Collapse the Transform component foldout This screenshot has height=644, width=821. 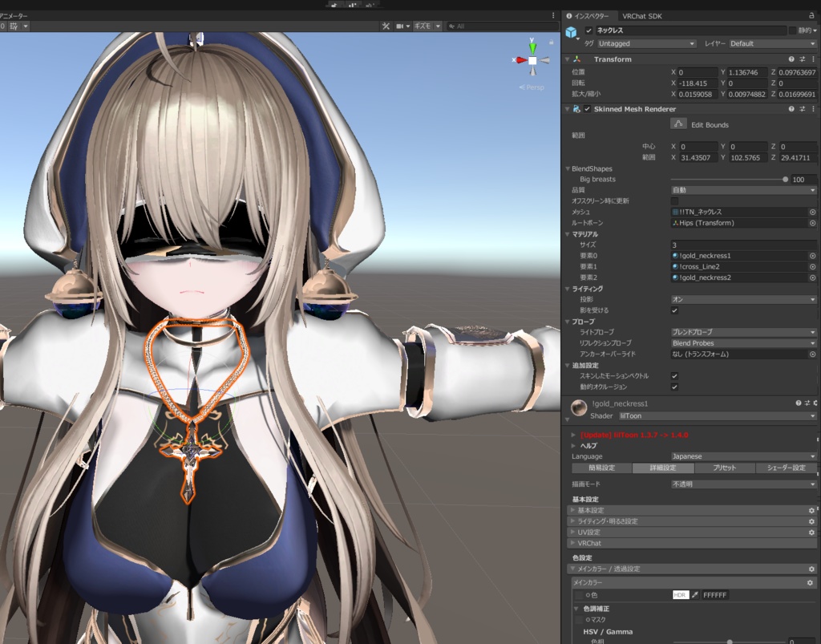click(x=567, y=59)
